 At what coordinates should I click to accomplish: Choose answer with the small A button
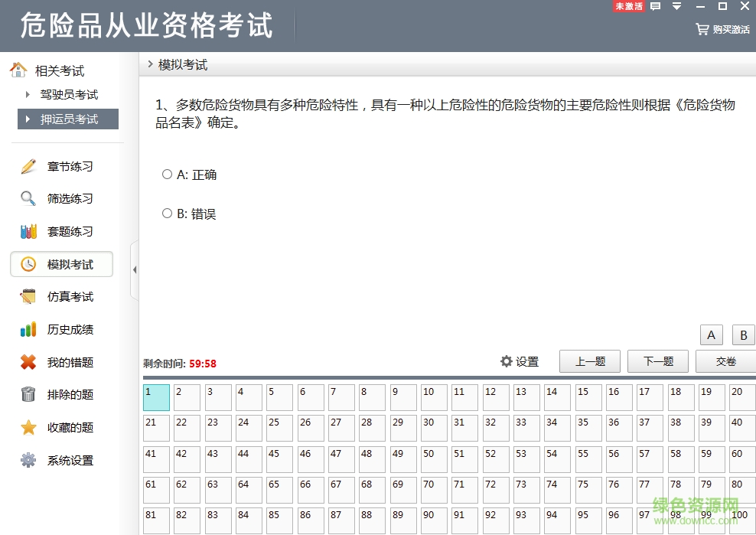click(x=710, y=334)
